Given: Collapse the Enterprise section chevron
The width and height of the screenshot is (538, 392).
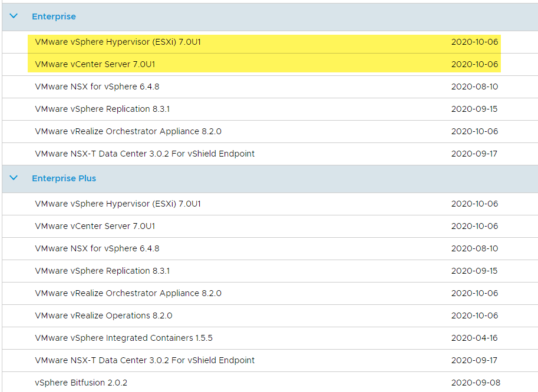Looking at the screenshot, I should (14, 16).
